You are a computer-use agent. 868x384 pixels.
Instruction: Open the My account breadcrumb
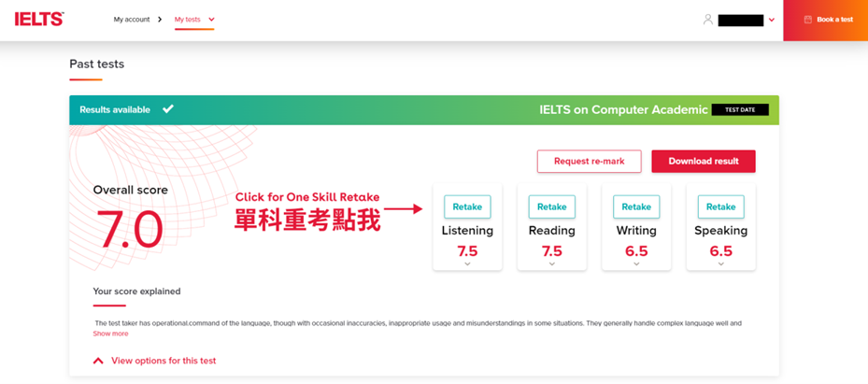(x=132, y=20)
